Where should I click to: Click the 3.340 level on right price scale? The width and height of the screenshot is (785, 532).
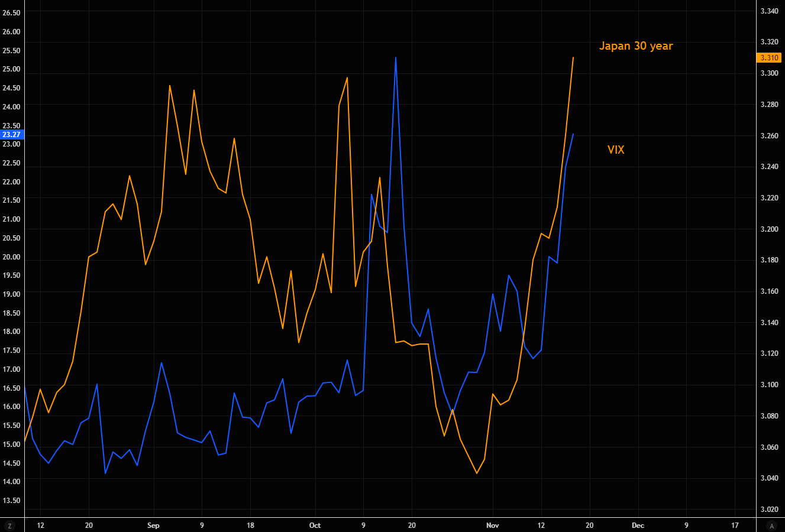(769, 11)
